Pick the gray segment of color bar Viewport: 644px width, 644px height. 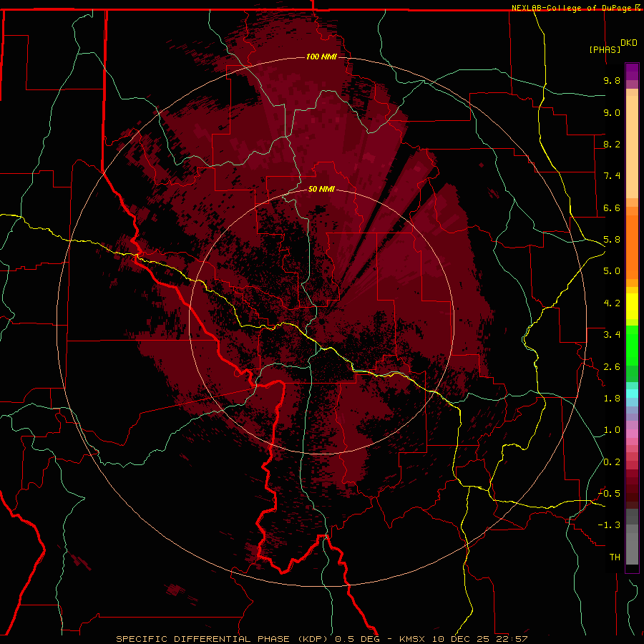point(632,537)
